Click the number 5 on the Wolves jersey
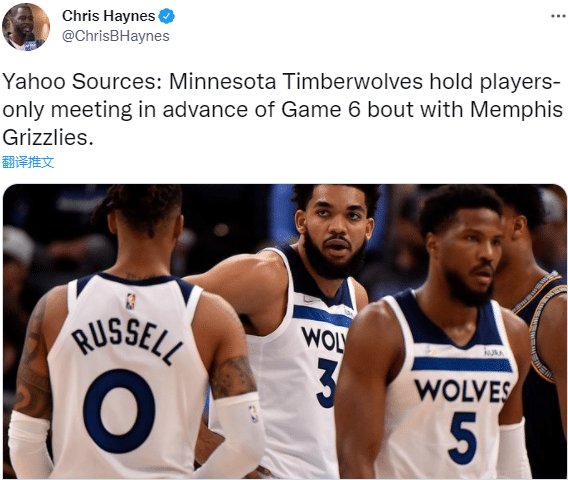Viewport: 568px width, 480px height. pyautogui.click(x=463, y=438)
